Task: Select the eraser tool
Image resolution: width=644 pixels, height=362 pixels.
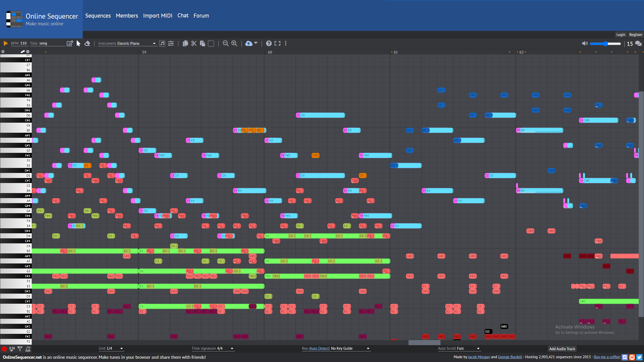Action: click(87, 43)
